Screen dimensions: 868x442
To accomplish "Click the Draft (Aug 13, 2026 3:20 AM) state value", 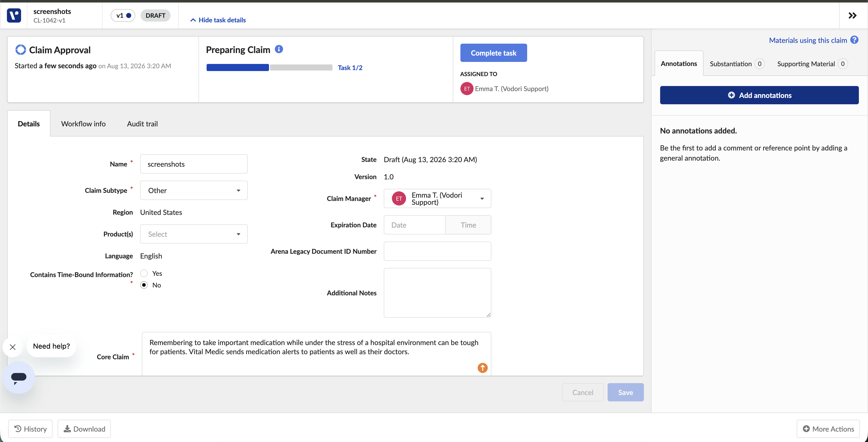I will coord(430,160).
